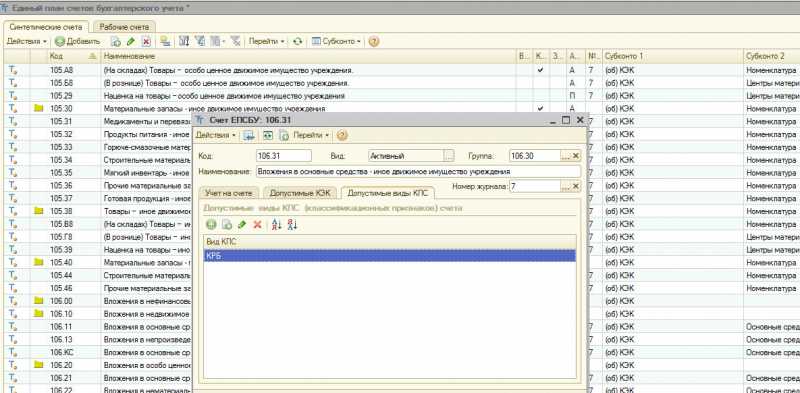Viewport: 800px width, 393px height.
Task: Open the Группа selection ellipsis button
Action: click(565, 156)
